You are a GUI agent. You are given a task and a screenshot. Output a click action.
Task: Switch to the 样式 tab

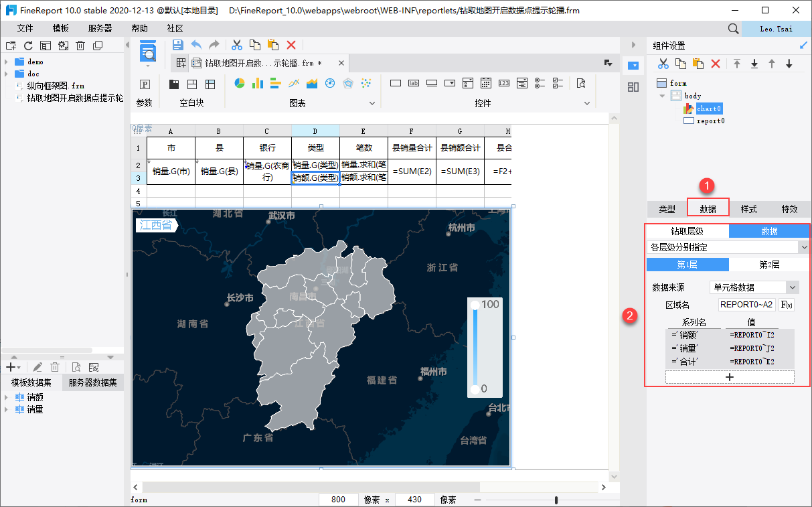point(748,209)
